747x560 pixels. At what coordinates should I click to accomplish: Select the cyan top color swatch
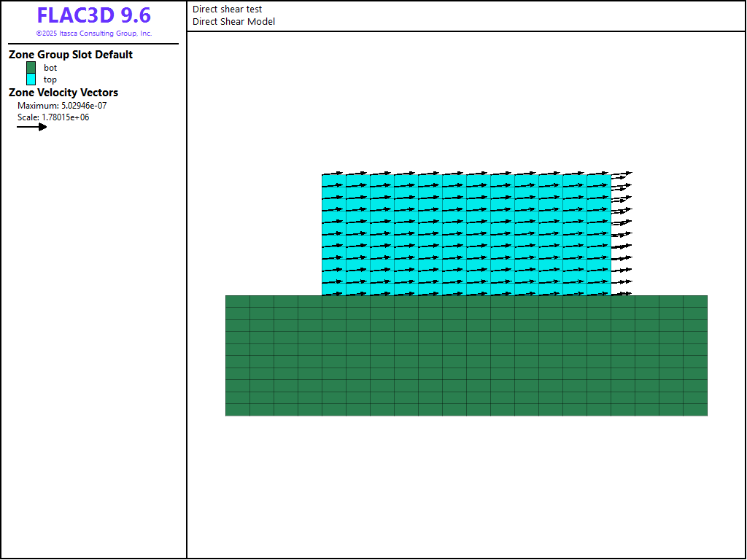coord(31,79)
